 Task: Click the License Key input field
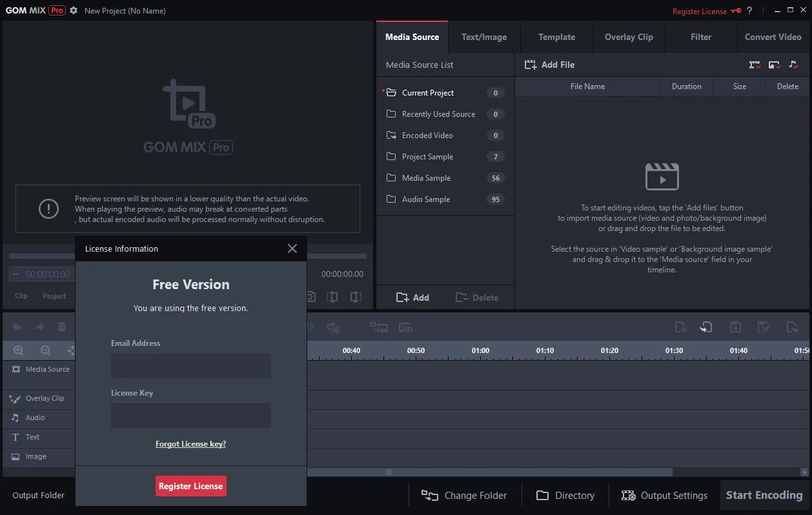tap(191, 415)
